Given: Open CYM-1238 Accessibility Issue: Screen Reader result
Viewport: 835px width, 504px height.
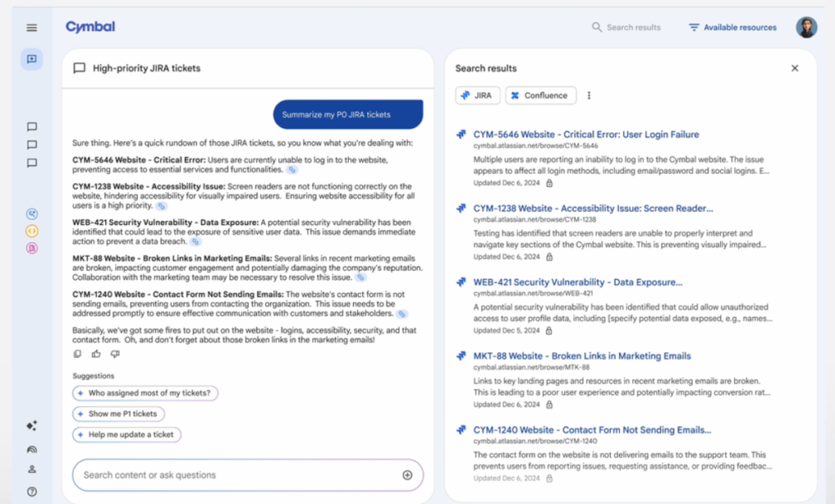Looking at the screenshot, I should pyautogui.click(x=594, y=209).
